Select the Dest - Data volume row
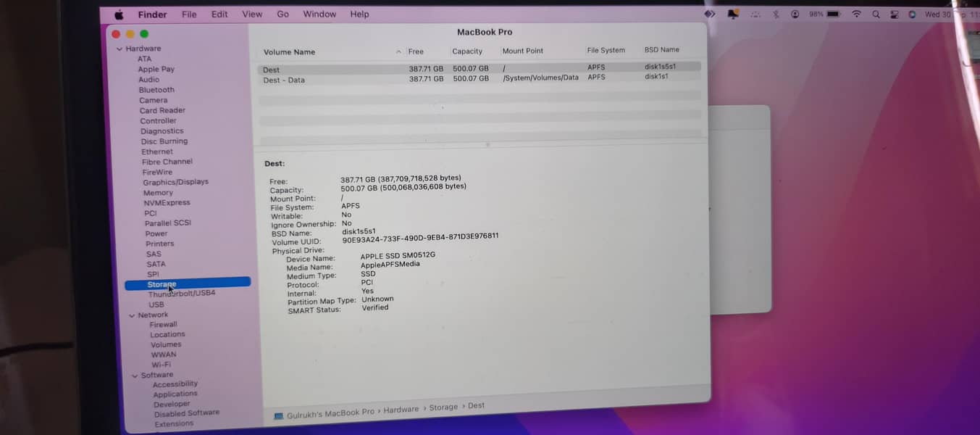The image size is (980, 435). [x=479, y=78]
